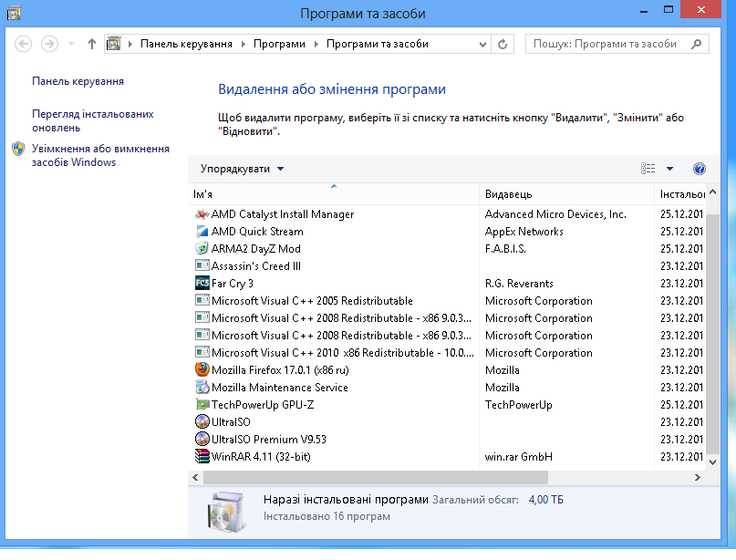This screenshot has height=560, width=736.
Task: Open the Панель керування sidebar link
Action: (78, 81)
